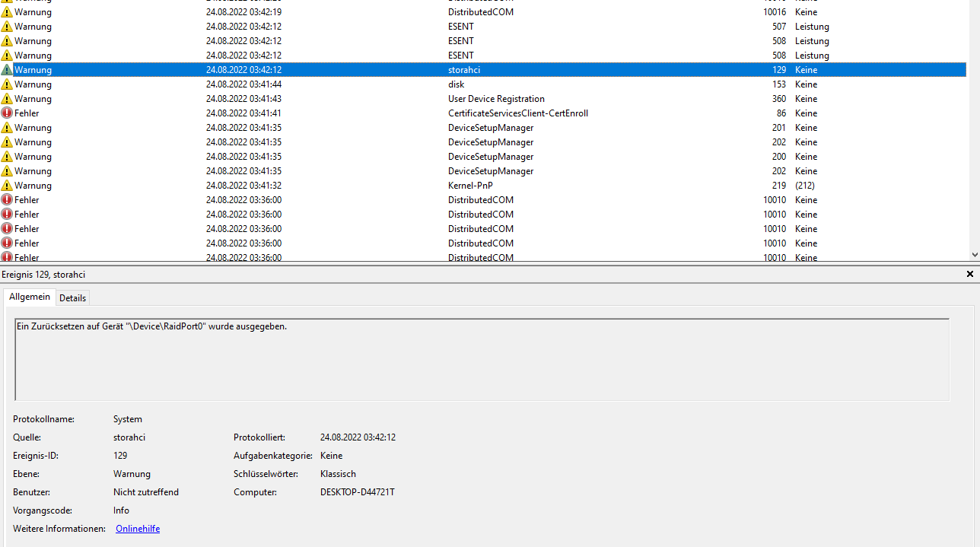
Task: Click the warning icon on the storahci row
Action: tap(8, 69)
